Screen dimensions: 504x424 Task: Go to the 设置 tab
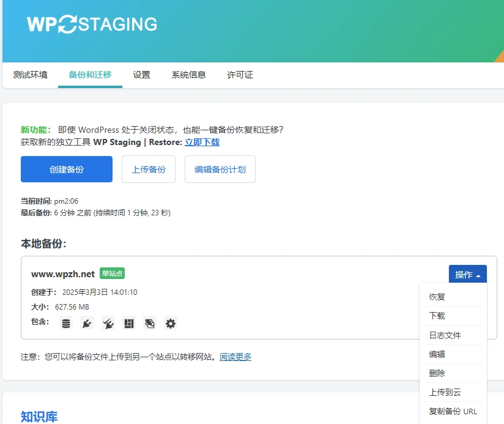tap(142, 75)
